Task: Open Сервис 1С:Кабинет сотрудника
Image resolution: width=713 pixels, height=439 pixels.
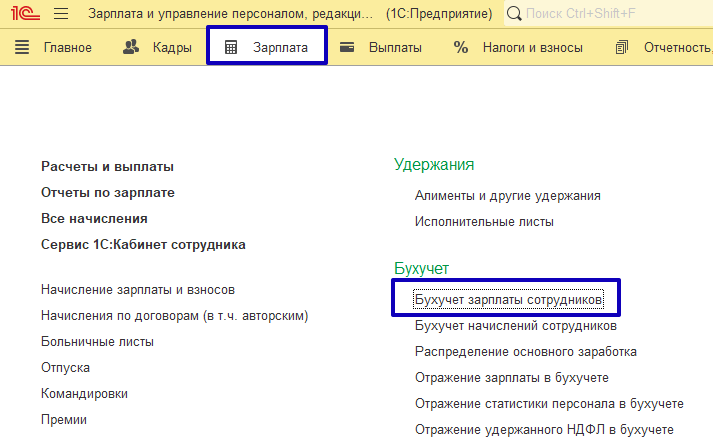Action: pyautogui.click(x=143, y=244)
